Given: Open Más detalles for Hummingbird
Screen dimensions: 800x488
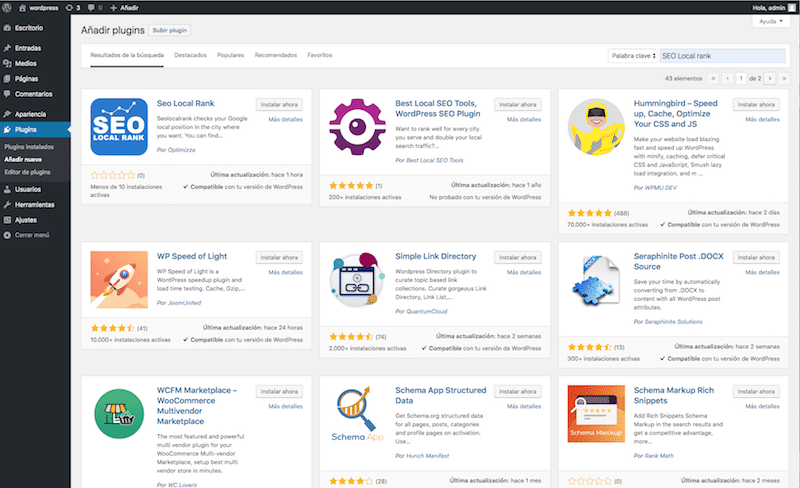Looking at the screenshot, I should [763, 119].
